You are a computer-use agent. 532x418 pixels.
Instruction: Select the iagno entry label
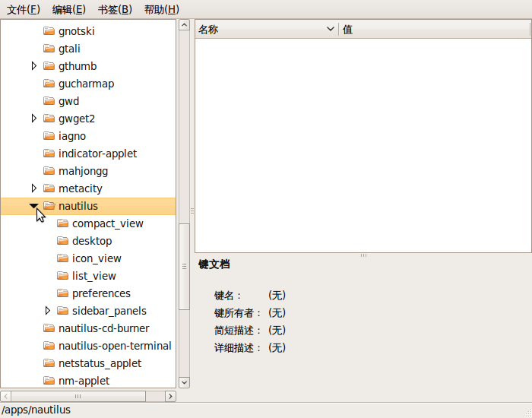pos(72,136)
